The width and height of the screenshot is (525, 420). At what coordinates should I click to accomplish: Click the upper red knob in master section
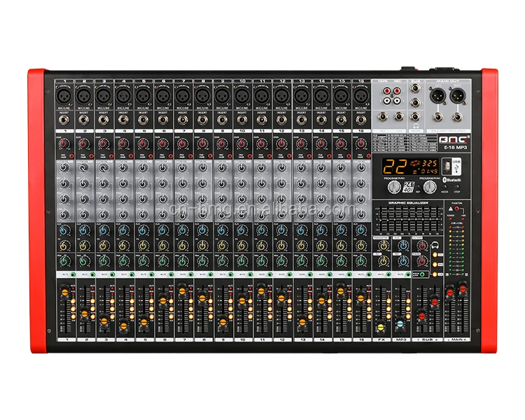click(422, 246)
